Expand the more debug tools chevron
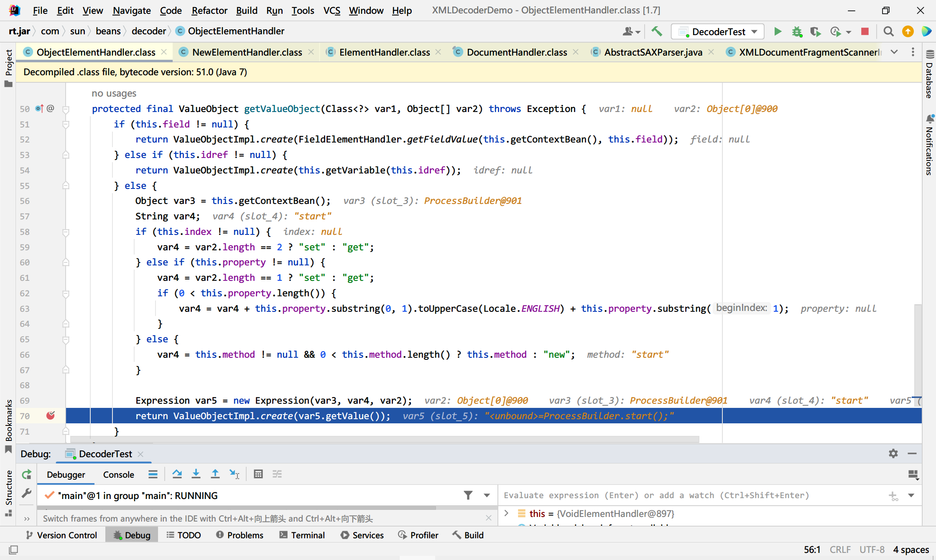The height and width of the screenshot is (560, 936). coord(27,519)
